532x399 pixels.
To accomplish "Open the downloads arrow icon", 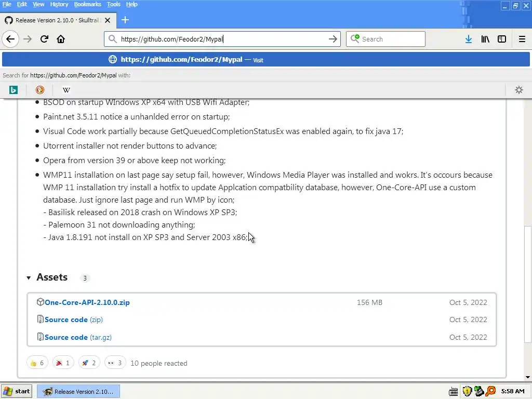I will (x=469, y=39).
